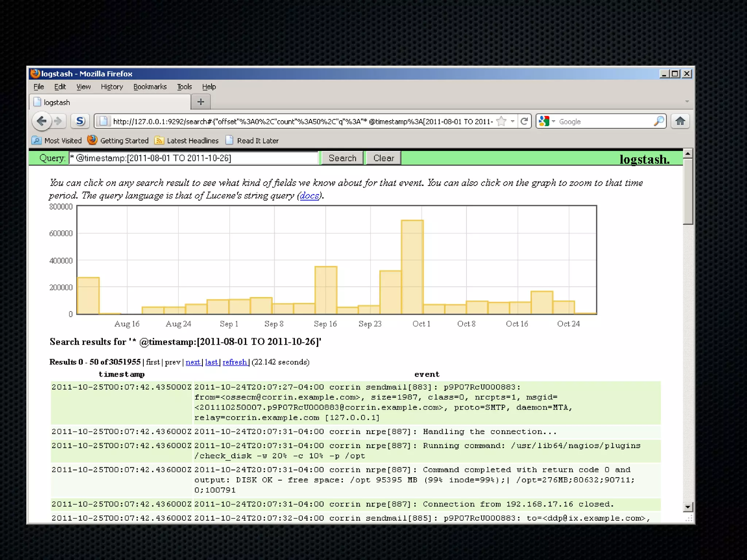Viewport: 747px width, 560px height.
Task: Follow the 'next' results link
Action: pos(193,362)
